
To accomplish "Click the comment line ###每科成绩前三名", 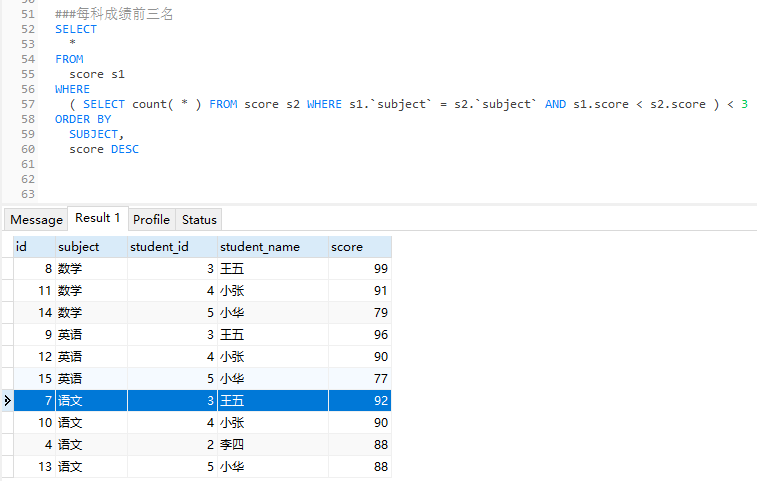I will click(114, 14).
